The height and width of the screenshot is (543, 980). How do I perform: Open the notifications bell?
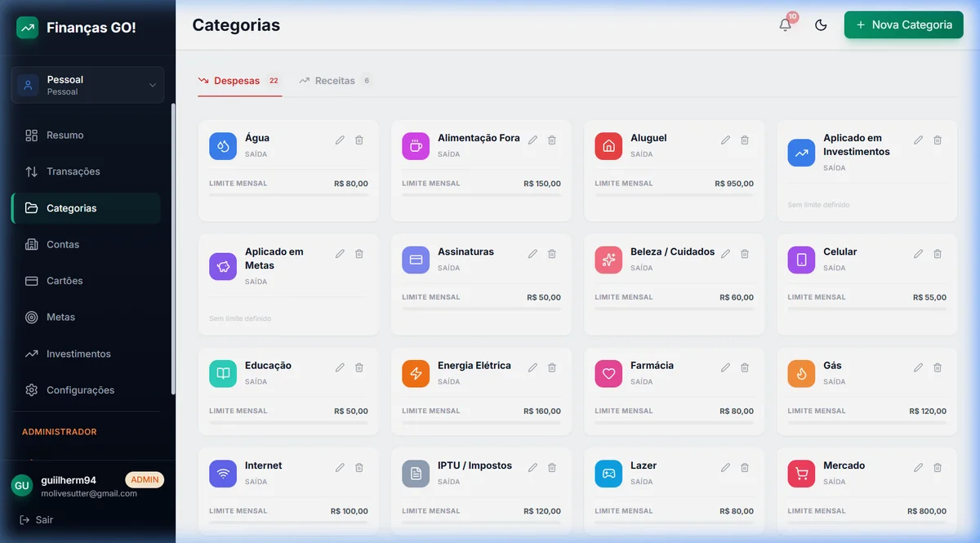785,25
